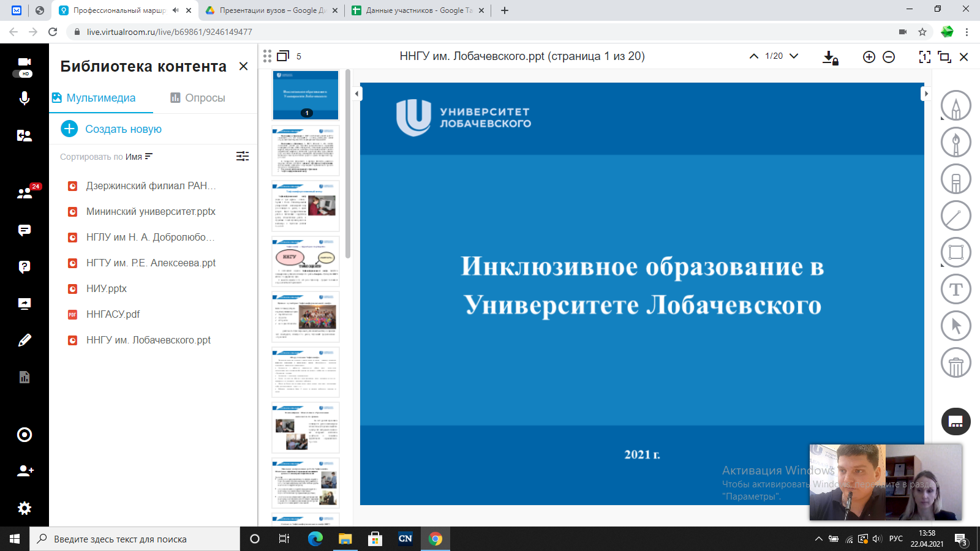Switch to Презентации вузов Google Drive tab
980x551 pixels.
[x=271, y=10]
